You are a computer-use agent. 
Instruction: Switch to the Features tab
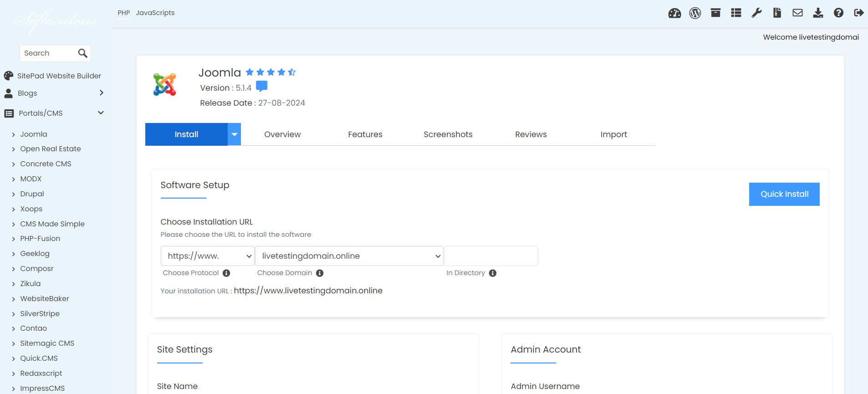pyautogui.click(x=365, y=134)
